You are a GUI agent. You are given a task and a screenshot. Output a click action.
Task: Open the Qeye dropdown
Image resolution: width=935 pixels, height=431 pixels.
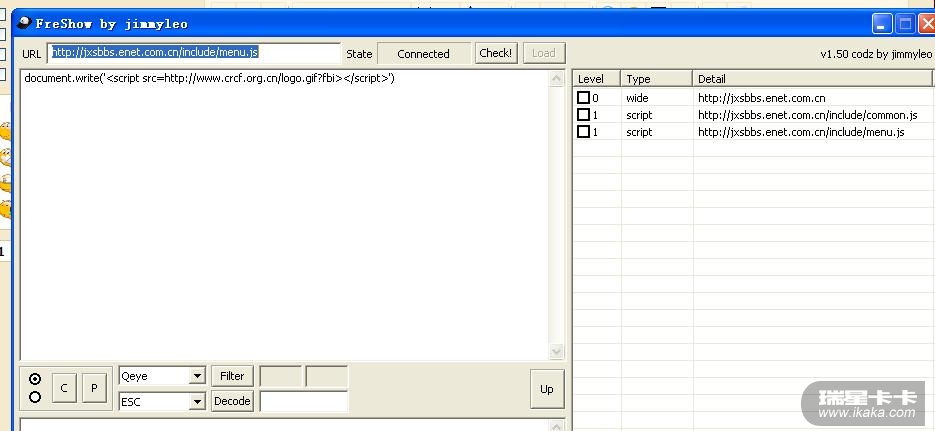tap(197, 376)
